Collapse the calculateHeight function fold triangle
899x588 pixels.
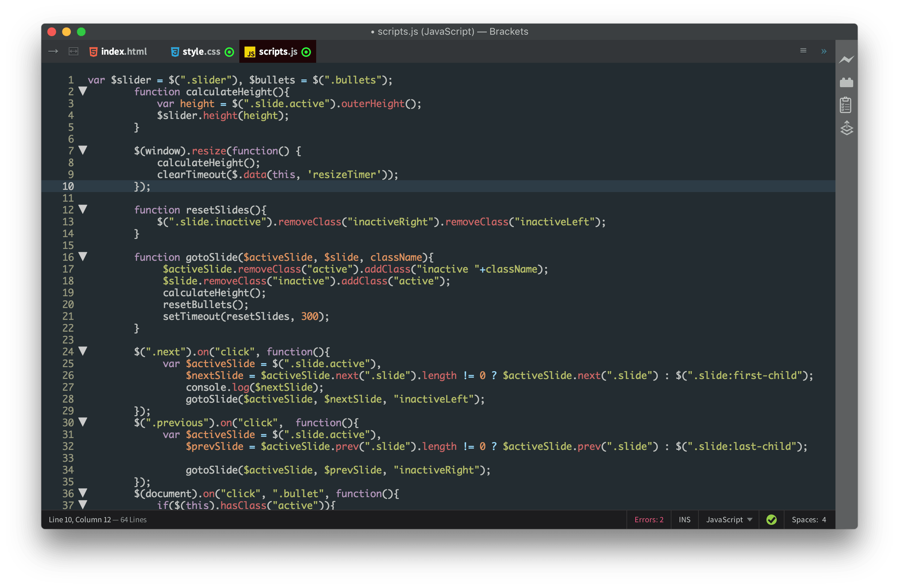click(83, 91)
